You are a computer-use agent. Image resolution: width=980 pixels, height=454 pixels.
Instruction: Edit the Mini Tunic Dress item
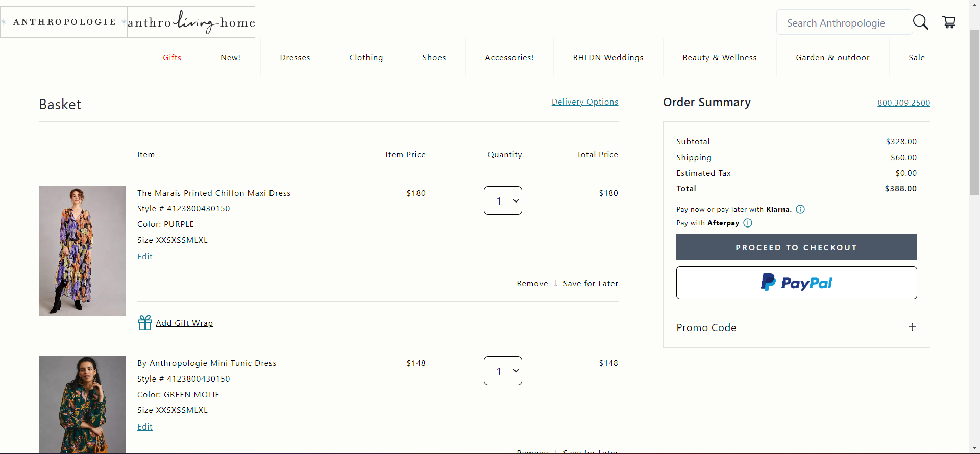(145, 427)
